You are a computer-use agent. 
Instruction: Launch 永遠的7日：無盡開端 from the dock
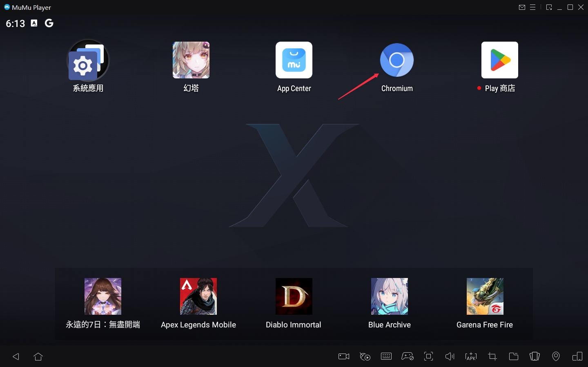[x=103, y=296]
